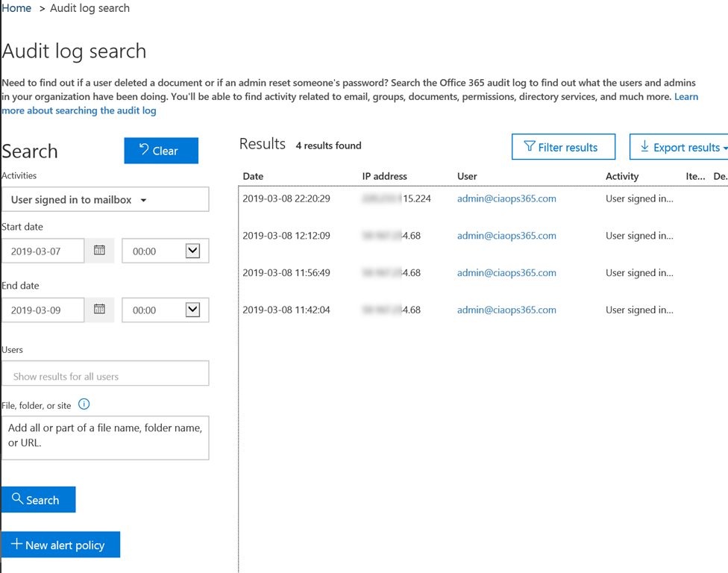Open the 22:20:29 sign-in user link
Image resolution: width=728 pixels, height=573 pixels.
coord(506,198)
